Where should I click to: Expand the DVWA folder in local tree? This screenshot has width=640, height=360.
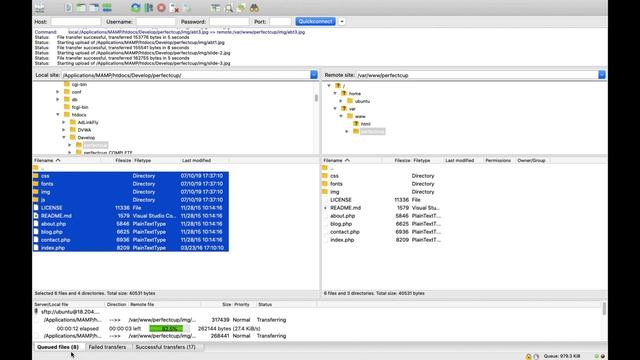click(64, 130)
